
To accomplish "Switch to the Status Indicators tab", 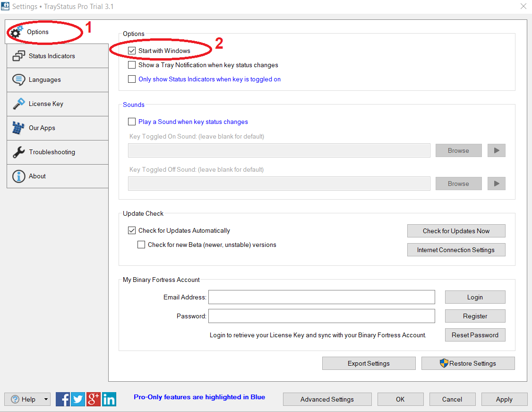I will [57, 56].
